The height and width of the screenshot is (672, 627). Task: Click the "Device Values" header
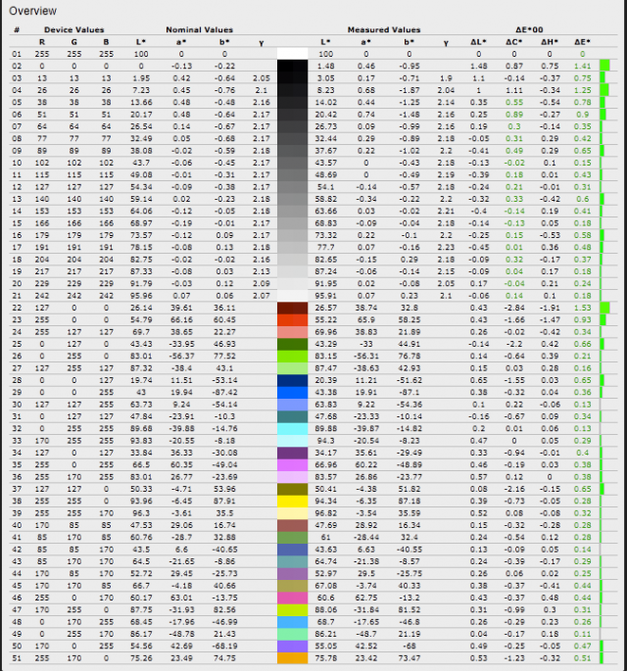coord(73,29)
